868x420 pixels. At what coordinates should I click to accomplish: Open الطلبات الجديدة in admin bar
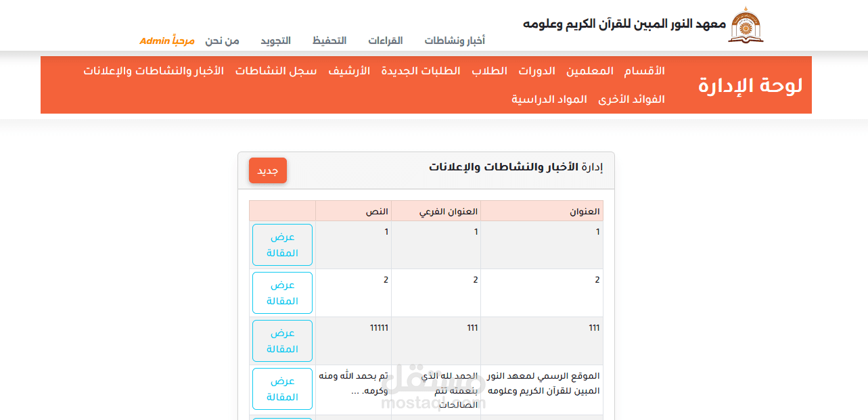421,70
